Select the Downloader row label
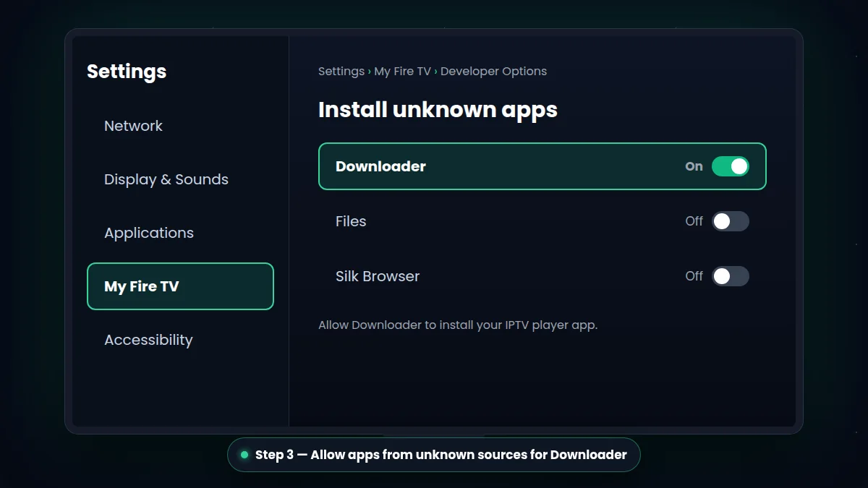 (x=380, y=166)
